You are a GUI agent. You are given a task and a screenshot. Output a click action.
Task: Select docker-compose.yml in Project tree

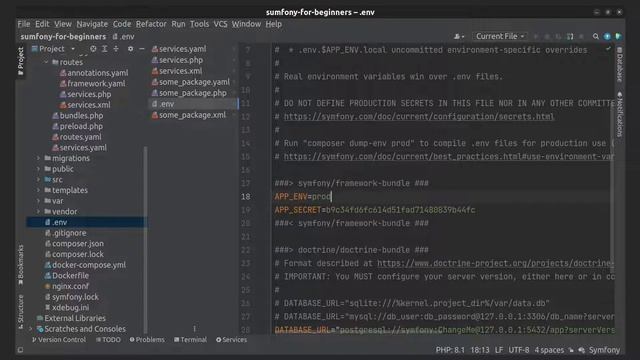coord(85,264)
